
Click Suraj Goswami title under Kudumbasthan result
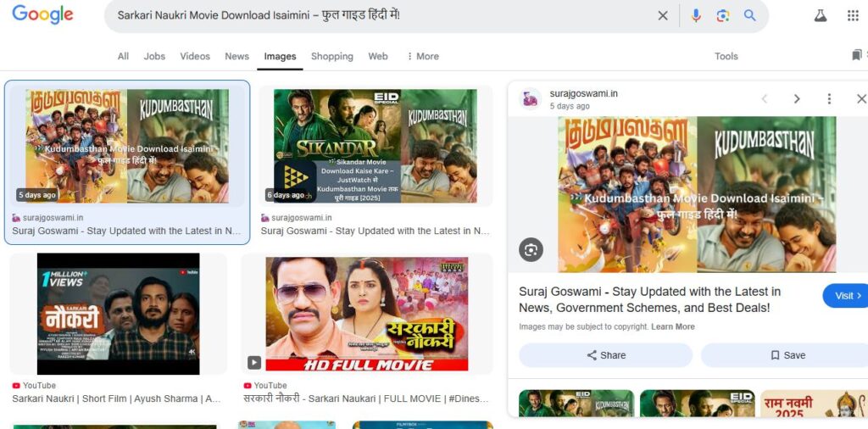coord(126,231)
